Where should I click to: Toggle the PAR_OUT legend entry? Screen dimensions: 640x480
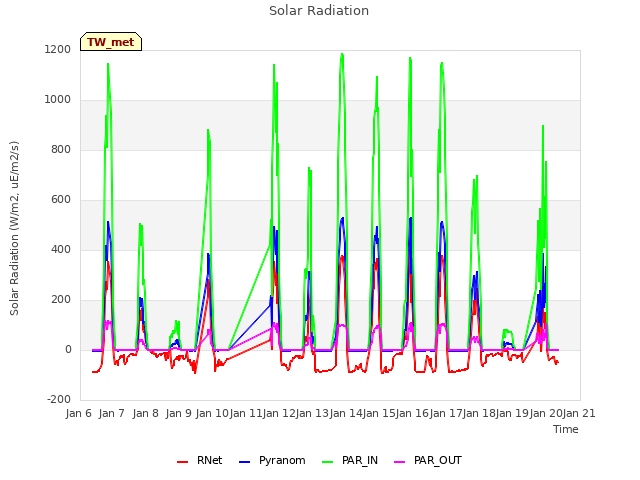(x=428, y=460)
